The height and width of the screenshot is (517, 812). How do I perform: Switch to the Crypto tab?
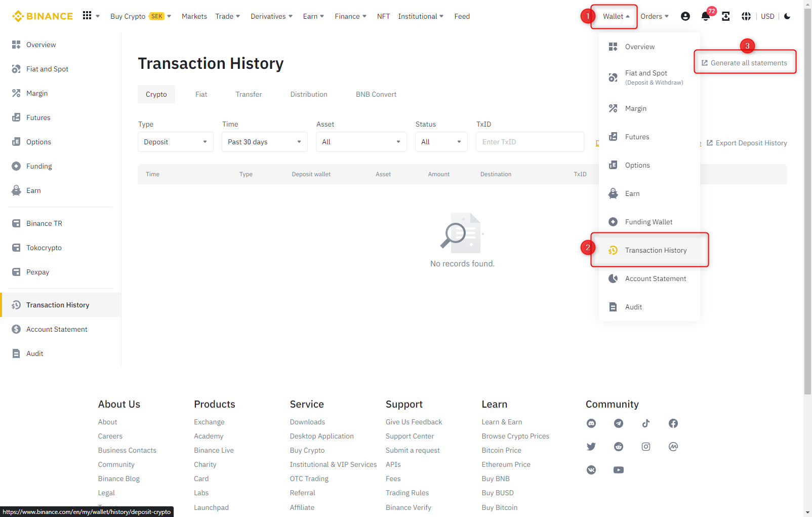coord(156,94)
